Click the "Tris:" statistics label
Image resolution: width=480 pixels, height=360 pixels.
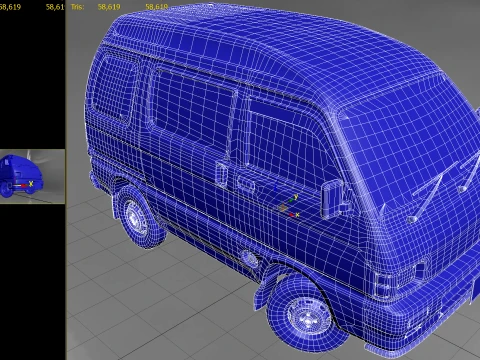(77, 7)
